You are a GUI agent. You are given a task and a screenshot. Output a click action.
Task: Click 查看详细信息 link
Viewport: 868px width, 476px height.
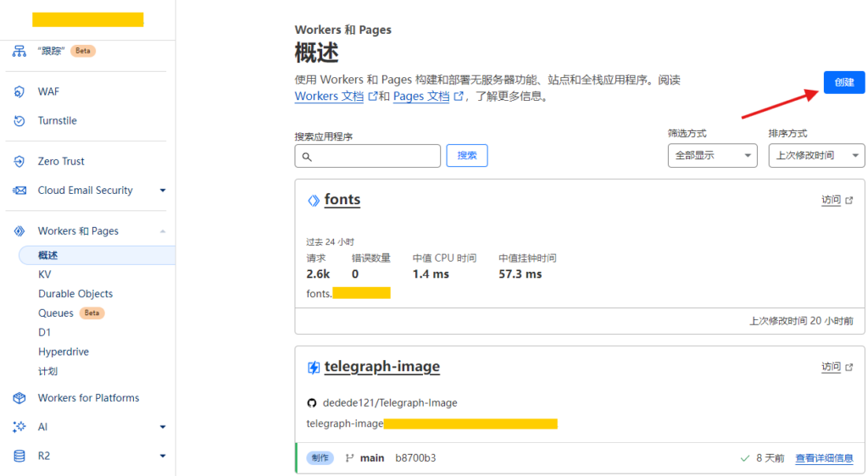coord(824,457)
